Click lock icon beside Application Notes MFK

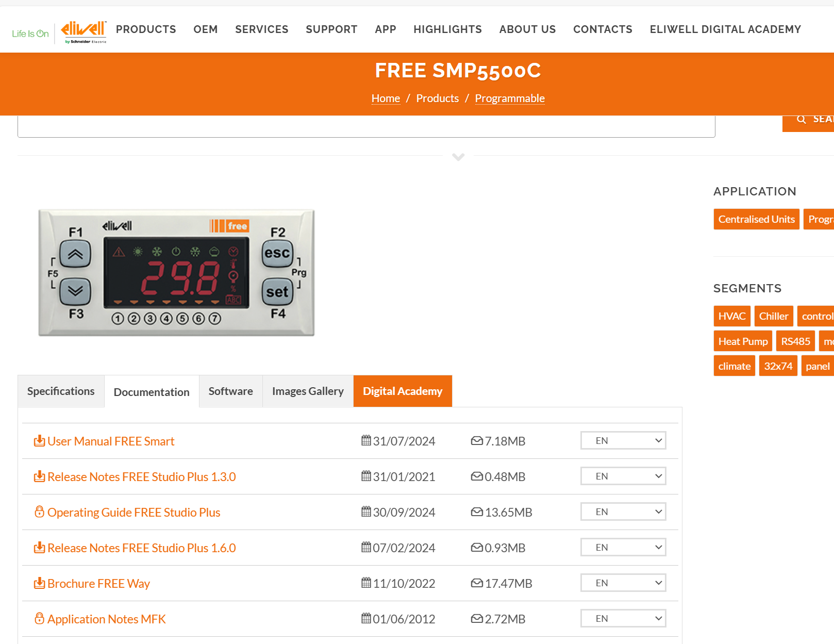[39, 618]
